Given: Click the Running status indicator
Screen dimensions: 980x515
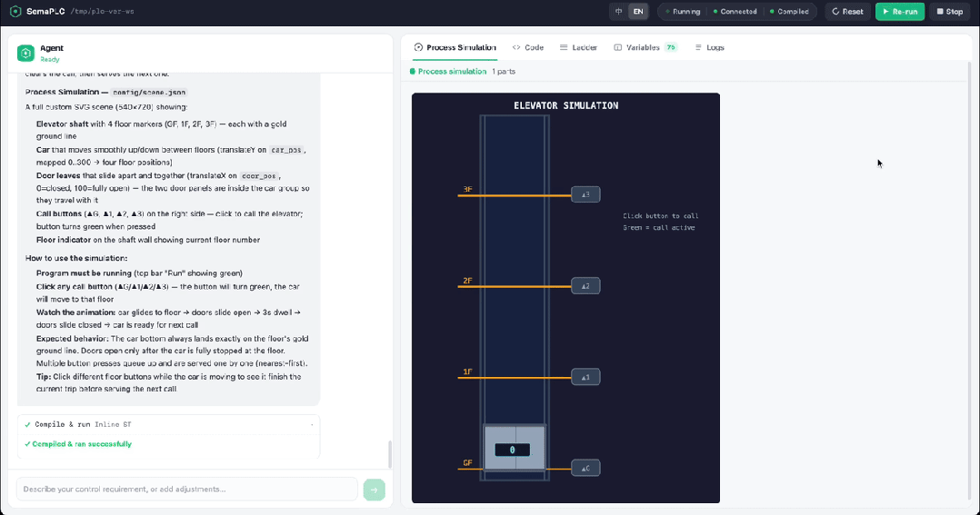Looking at the screenshot, I should [x=683, y=11].
